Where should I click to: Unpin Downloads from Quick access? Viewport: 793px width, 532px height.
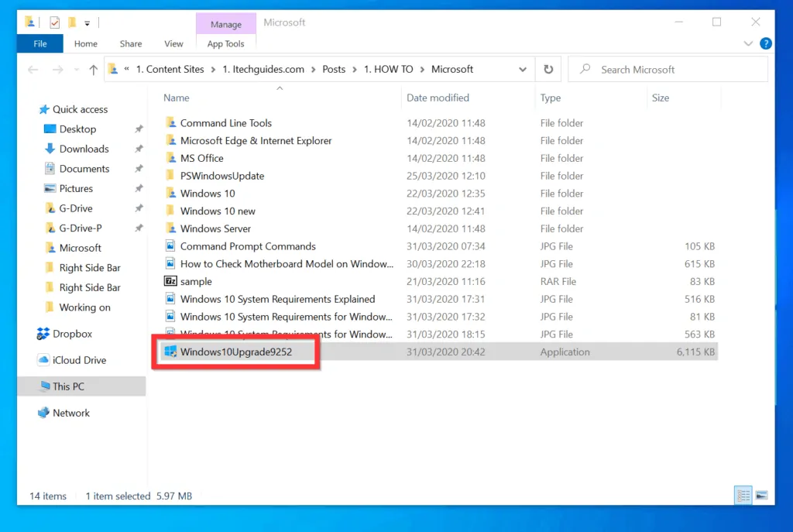139,149
